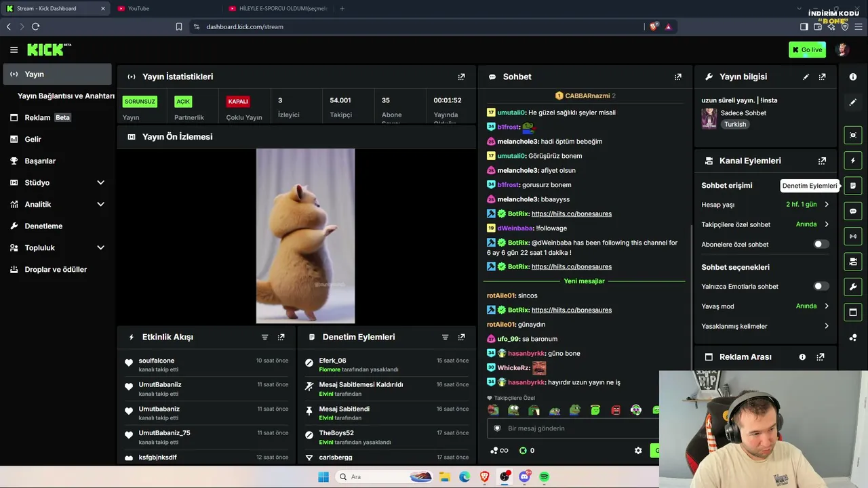868x488 pixels.
Task: Open Başarılar from the sidebar
Action: [57, 161]
